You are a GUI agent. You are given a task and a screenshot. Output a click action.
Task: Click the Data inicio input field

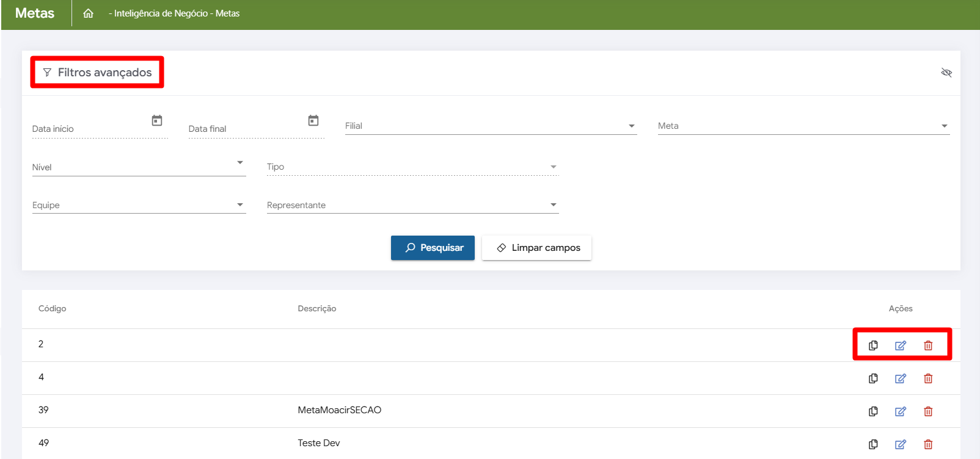click(89, 129)
